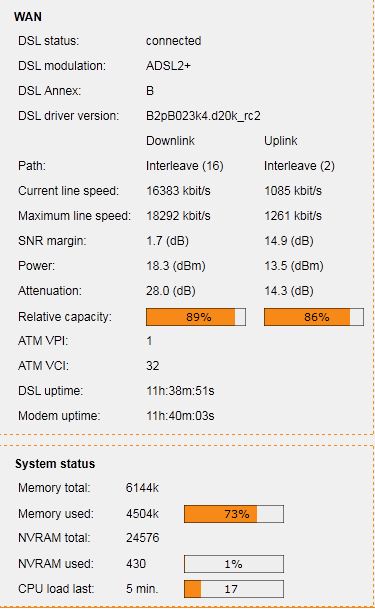Click the ADSL2+ modulation value
This screenshot has width=375, height=609.
[168, 66]
